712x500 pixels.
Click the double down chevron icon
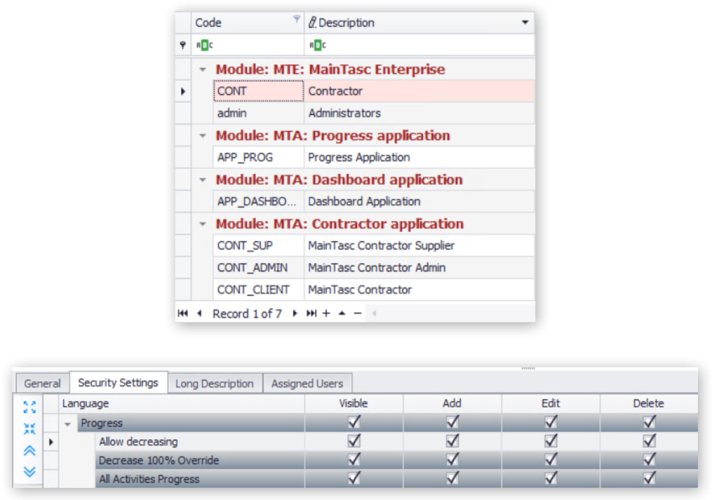(29, 471)
